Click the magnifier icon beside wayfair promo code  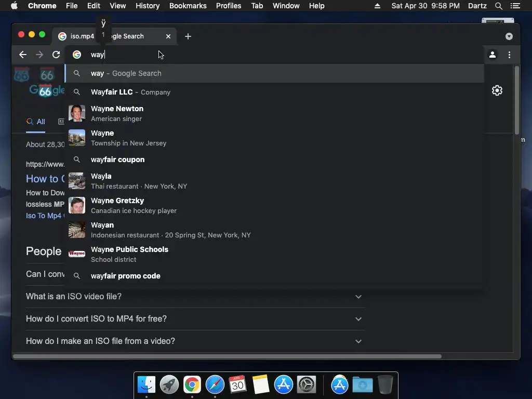coord(77,276)
